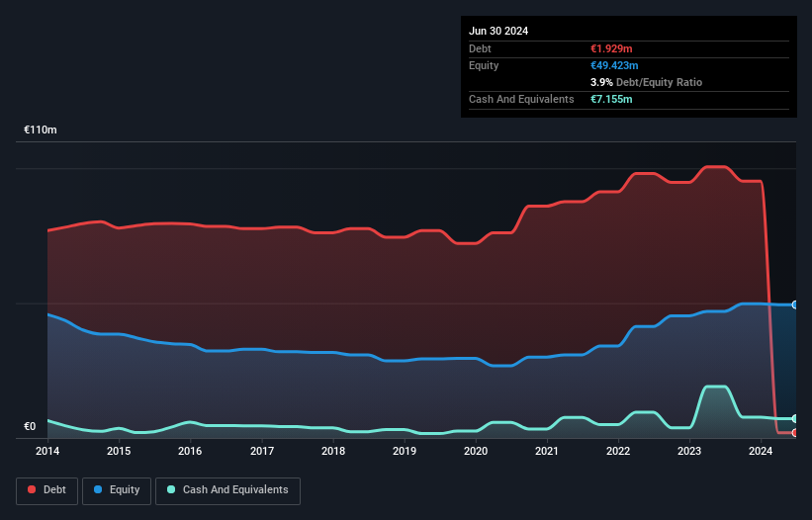The height and width of the screenshot is (520, 812).
Task: Click the teal Cash endpoint marker
Action: coord(795,418)
